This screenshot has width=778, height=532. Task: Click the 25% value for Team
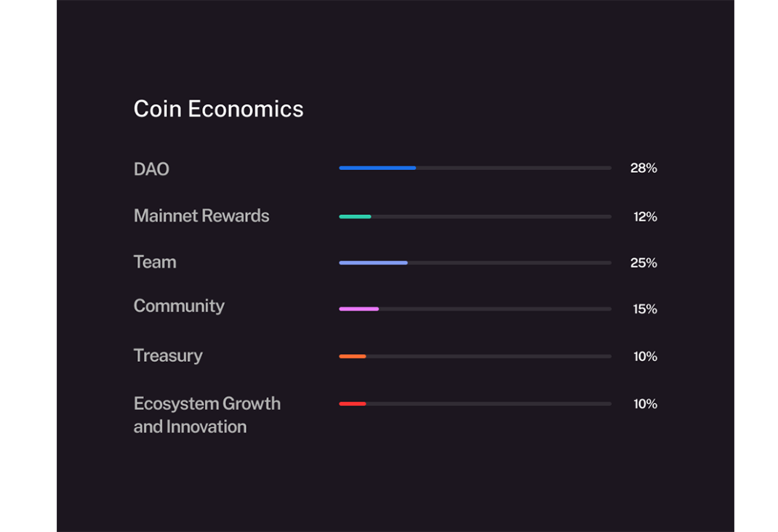643,263
